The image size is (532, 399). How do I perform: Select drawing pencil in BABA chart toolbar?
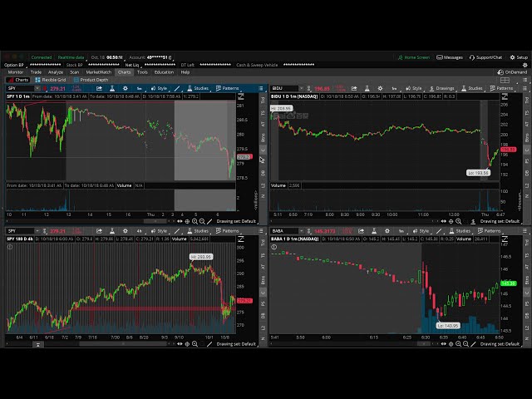[439, 231]
